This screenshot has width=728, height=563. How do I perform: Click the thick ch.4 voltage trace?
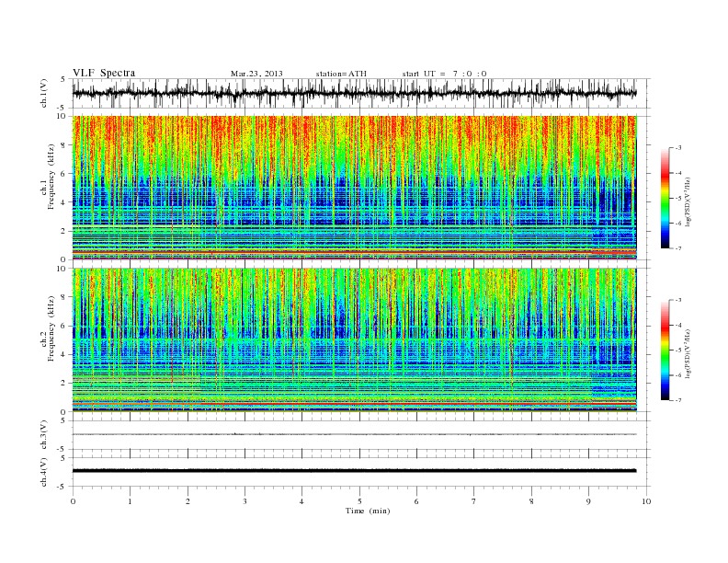pyautogui.click(x=354, y=471)
